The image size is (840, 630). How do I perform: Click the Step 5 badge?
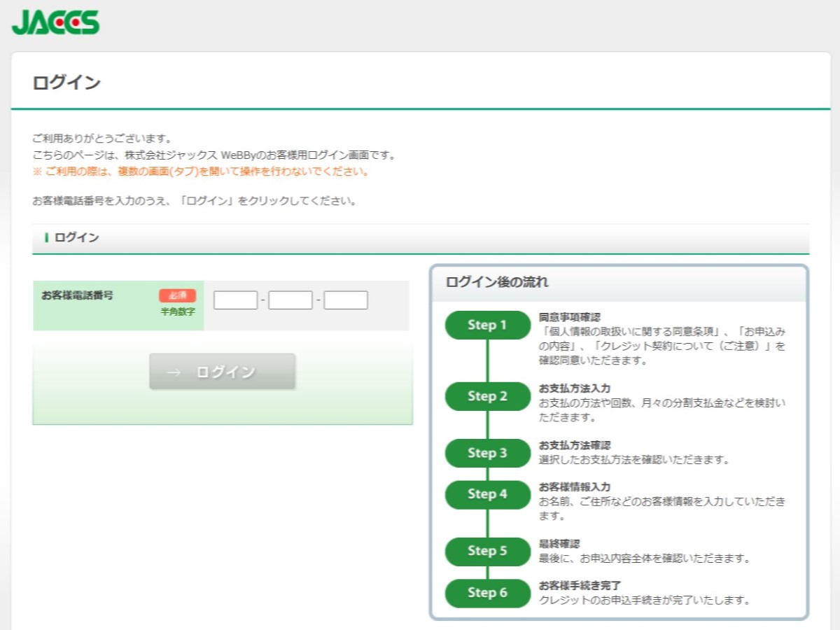(487, 551)
